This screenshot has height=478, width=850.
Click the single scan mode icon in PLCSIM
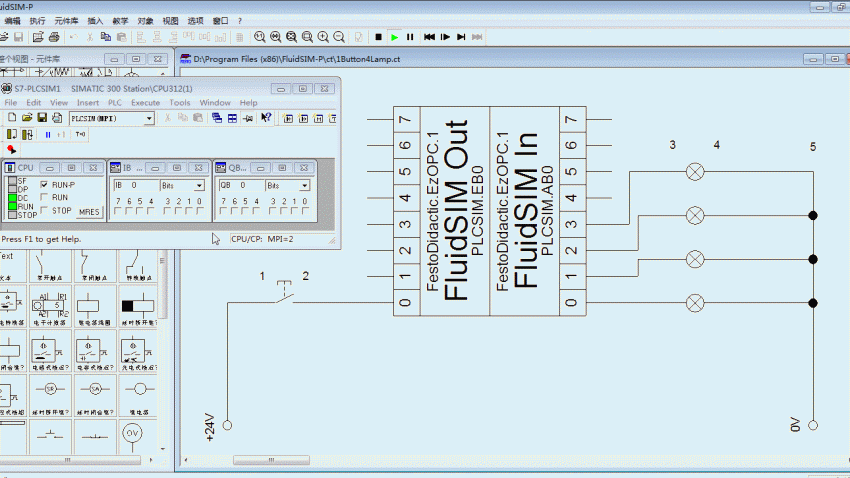pyautogui.click(x=11, y=134)
